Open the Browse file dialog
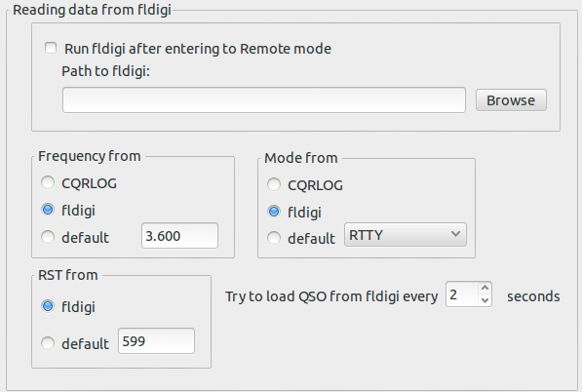 pyautogui.click(x=511, y=99)
